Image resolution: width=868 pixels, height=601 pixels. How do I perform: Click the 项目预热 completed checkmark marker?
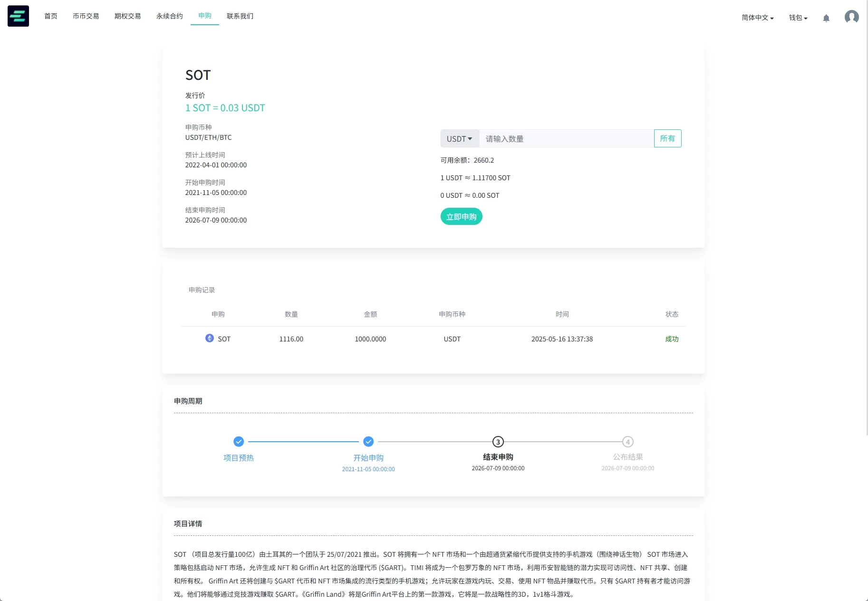[239, 441]
